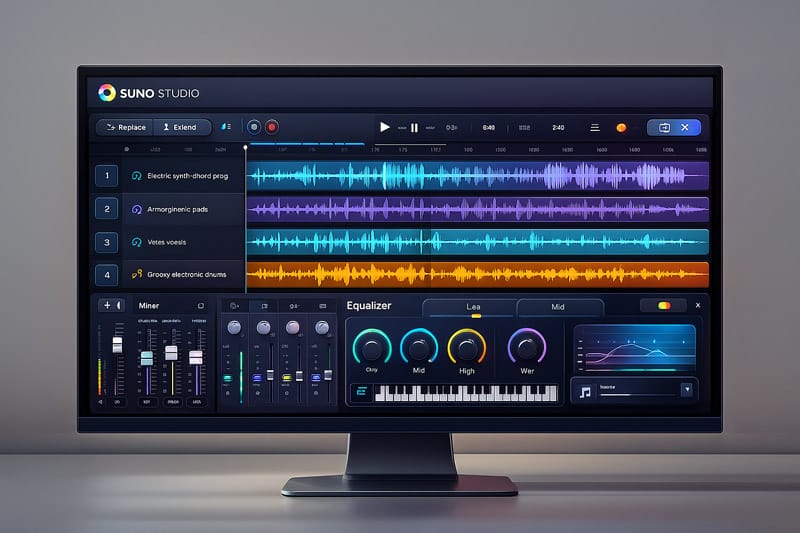The width and height of the screenshot is (800, 533).
Task: Click the plus icon in mixer panel
Action: click(106, 305)
